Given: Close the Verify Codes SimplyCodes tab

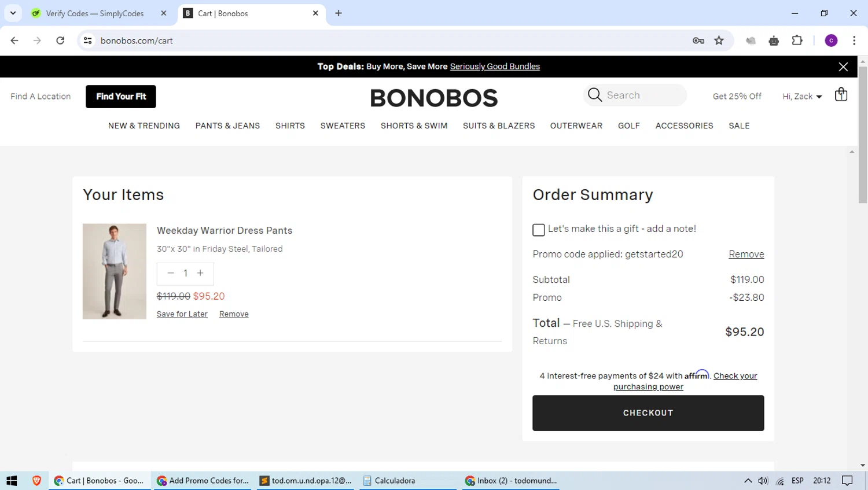Looking at the screenshot, I should coord(164,13).
